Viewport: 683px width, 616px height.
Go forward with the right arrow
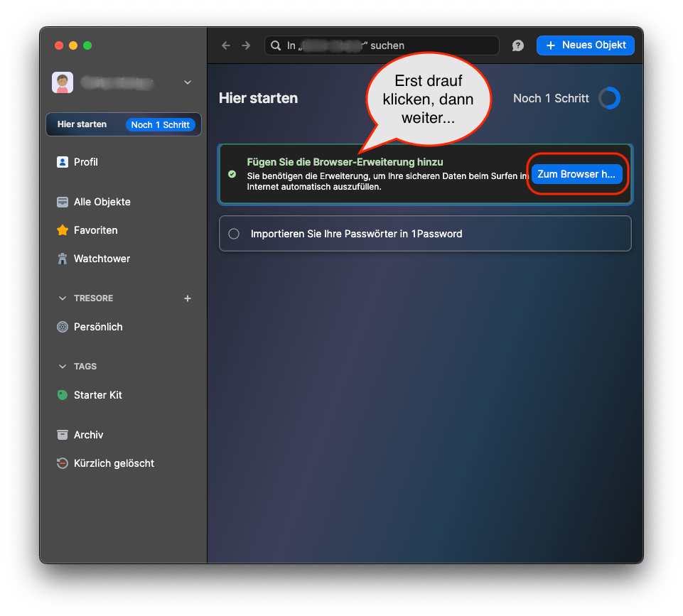click(246, 45)
